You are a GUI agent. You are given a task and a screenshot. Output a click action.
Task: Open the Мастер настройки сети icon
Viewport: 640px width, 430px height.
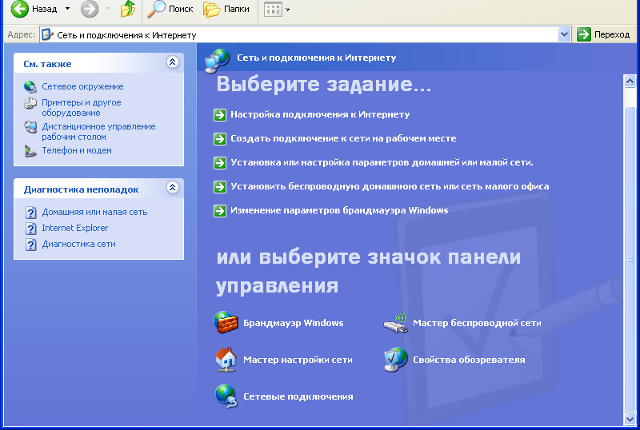[x=225, y=359]
